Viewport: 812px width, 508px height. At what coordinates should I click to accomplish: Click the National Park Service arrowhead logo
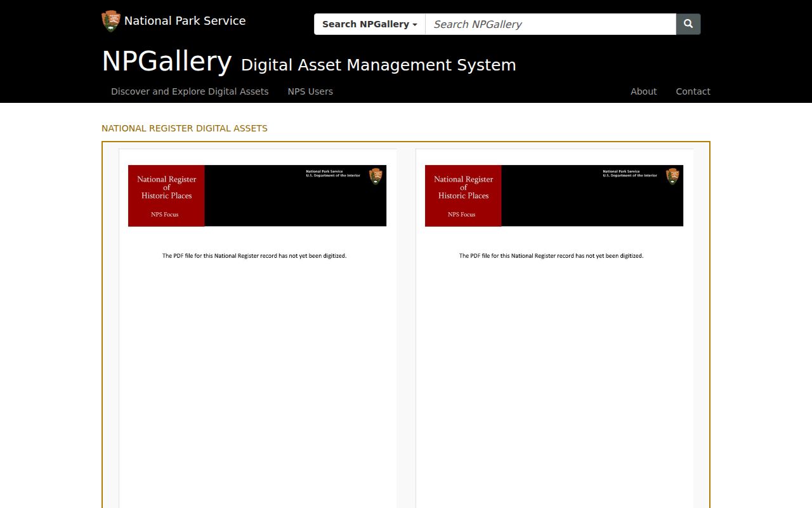tap(111, 21)
